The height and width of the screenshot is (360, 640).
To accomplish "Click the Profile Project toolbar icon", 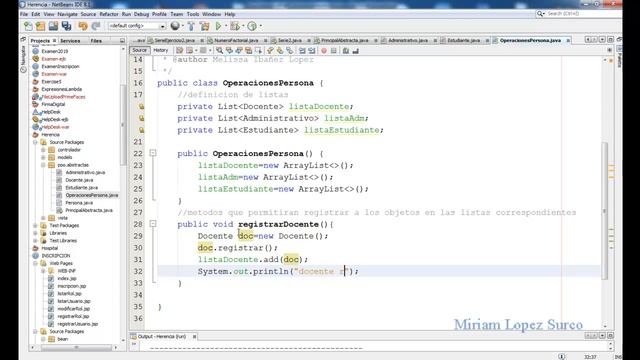I will click(252, 26).
